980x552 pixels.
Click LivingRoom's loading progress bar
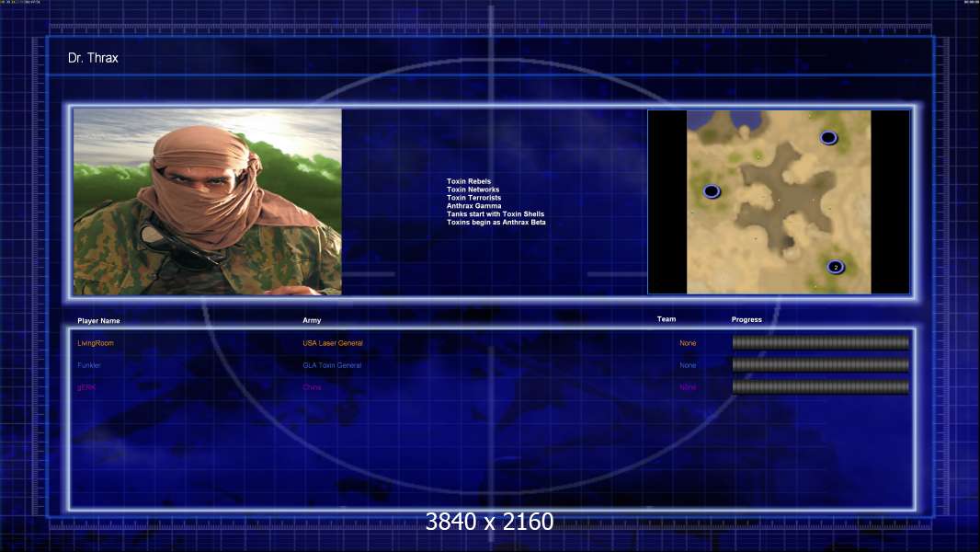coord(821,342)
